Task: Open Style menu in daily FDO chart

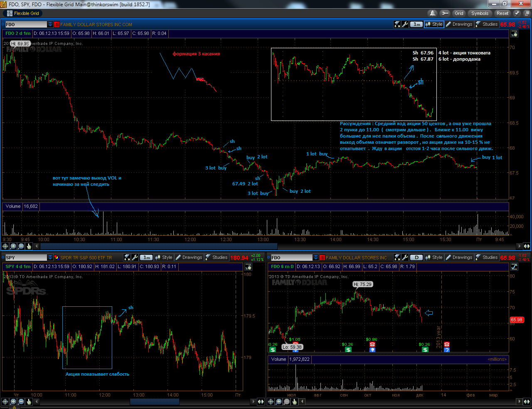Action: pos(434,258)
